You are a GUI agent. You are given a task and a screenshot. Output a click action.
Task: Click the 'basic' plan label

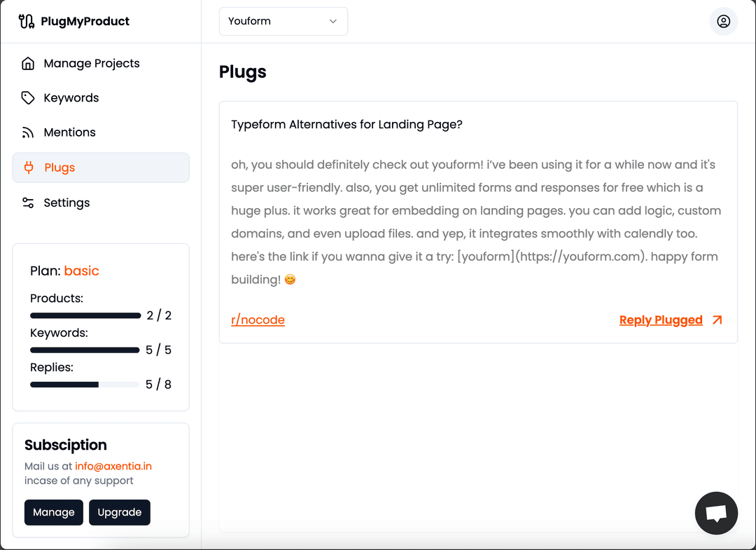[81, 270]
